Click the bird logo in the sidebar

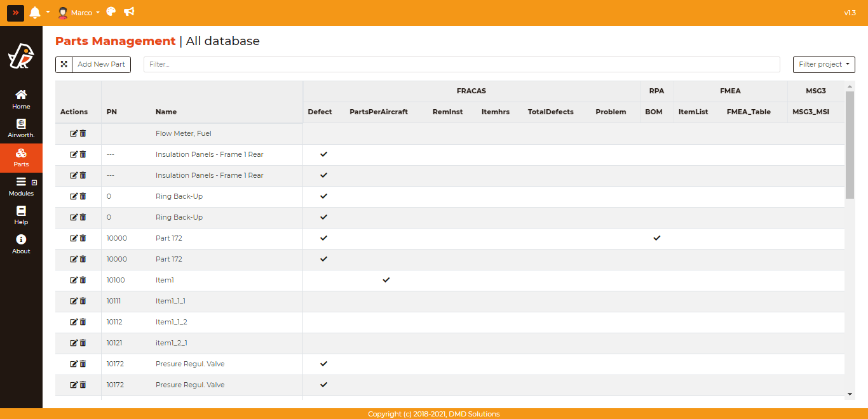coord(21,57)
